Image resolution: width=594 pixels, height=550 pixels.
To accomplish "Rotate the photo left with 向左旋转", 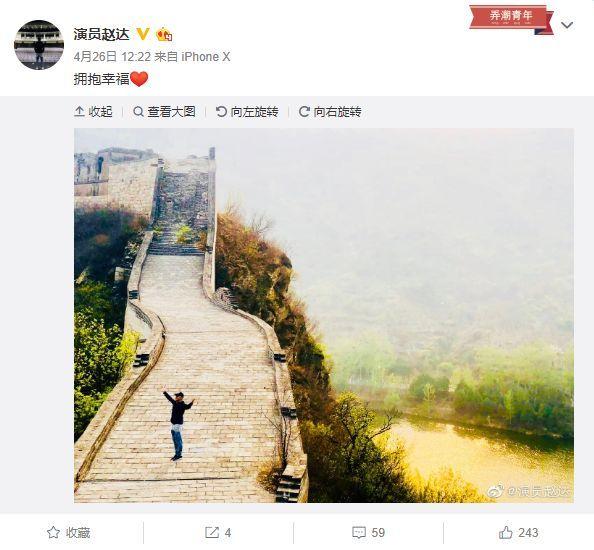I will [x=247, y=112].
